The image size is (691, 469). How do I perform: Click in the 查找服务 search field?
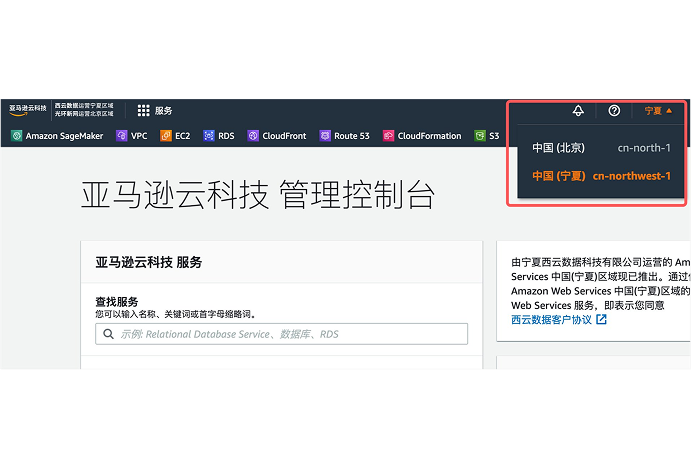[x=290, y=334]
